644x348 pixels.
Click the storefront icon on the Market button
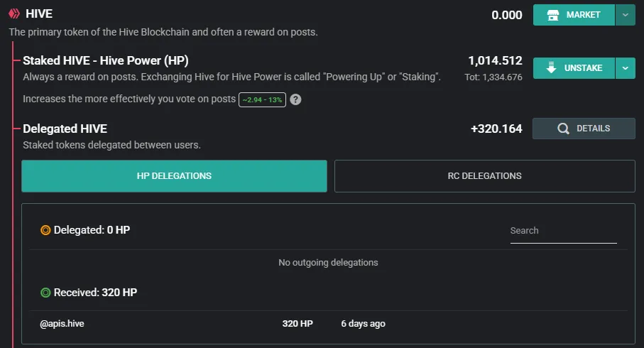click(553, 15)
